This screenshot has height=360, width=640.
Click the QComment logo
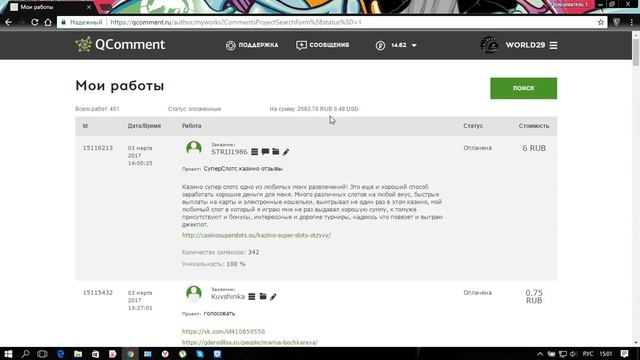(x=120, y=44)
